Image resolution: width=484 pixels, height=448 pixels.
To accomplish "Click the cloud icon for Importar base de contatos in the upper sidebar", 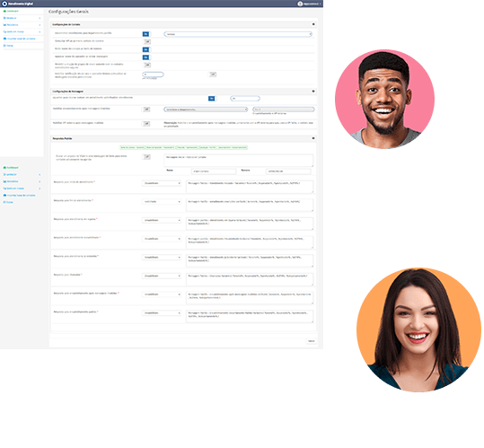I will click(4, 39).
